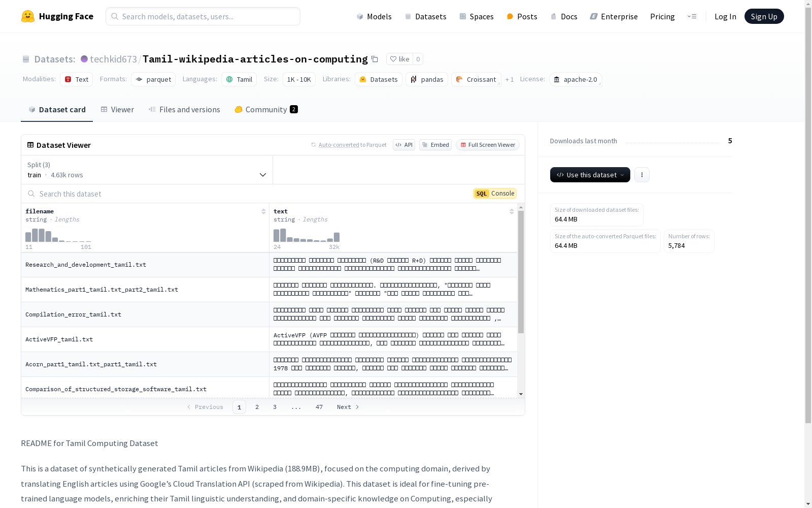Click the parquet format tag
This screenshot has width=812, height=508.
pyautogui.click(x=153, y=79)
